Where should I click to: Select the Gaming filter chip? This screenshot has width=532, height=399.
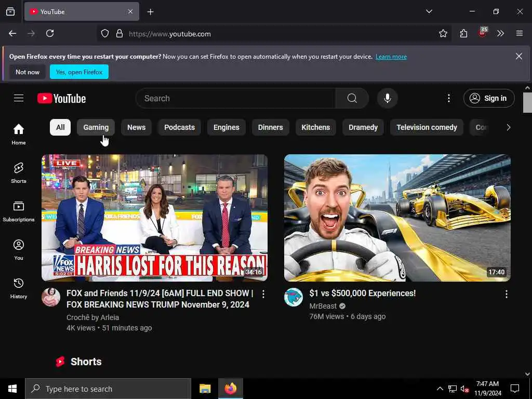96,127
